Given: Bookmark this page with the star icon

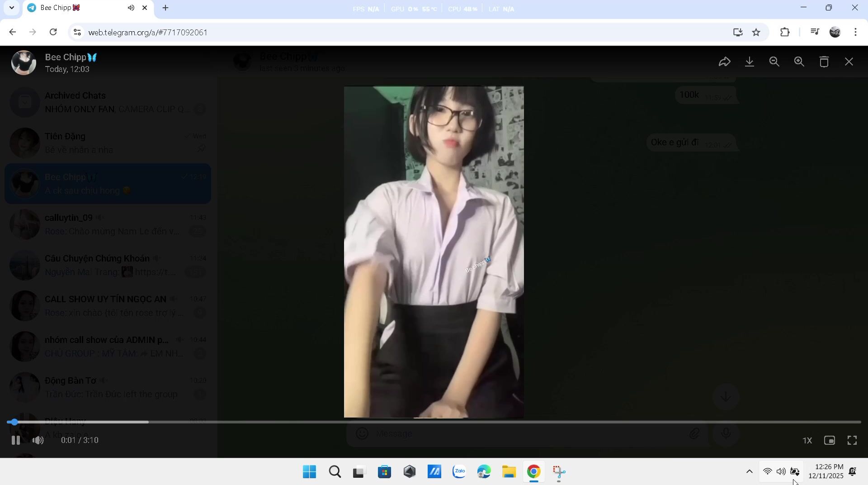Looking at the screenshot, I should pos(756,32).
